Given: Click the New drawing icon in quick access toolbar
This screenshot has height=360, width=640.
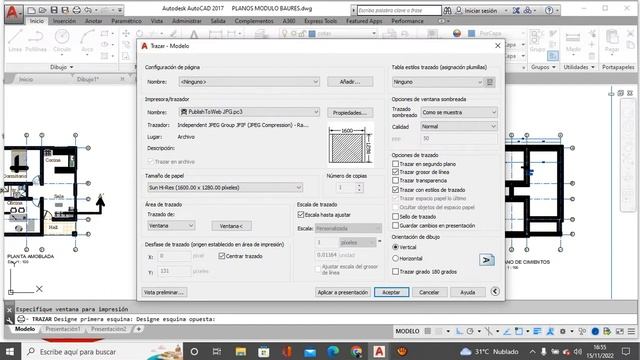Looking at the screenshot, I should pyautogui.click(x=31, y=10).
